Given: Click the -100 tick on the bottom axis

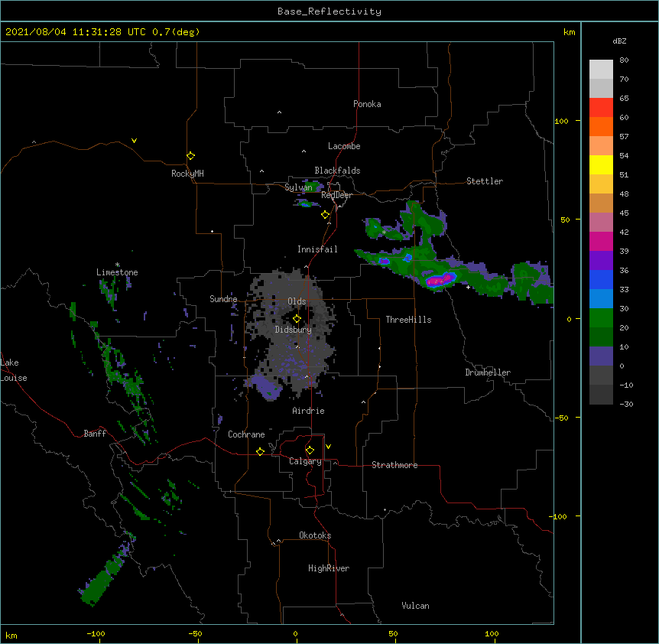Looking at the screenshot, I should [x=96, y=633].
